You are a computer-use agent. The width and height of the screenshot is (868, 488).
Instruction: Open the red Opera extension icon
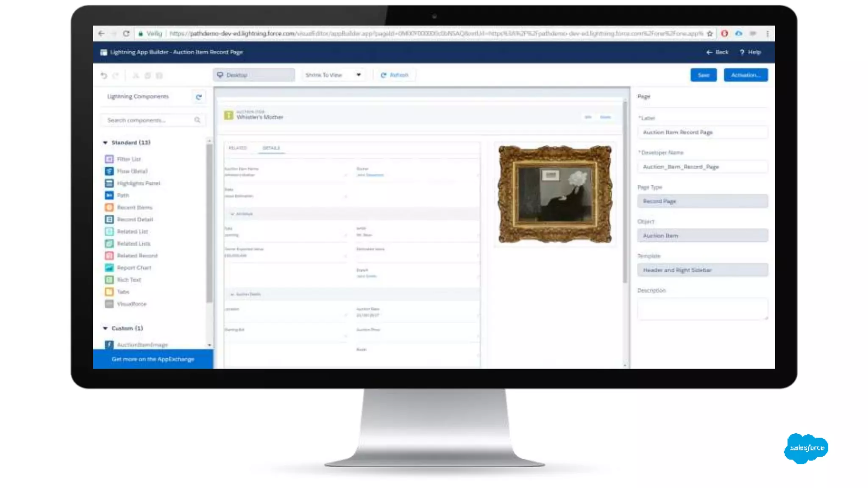(724, 33)
